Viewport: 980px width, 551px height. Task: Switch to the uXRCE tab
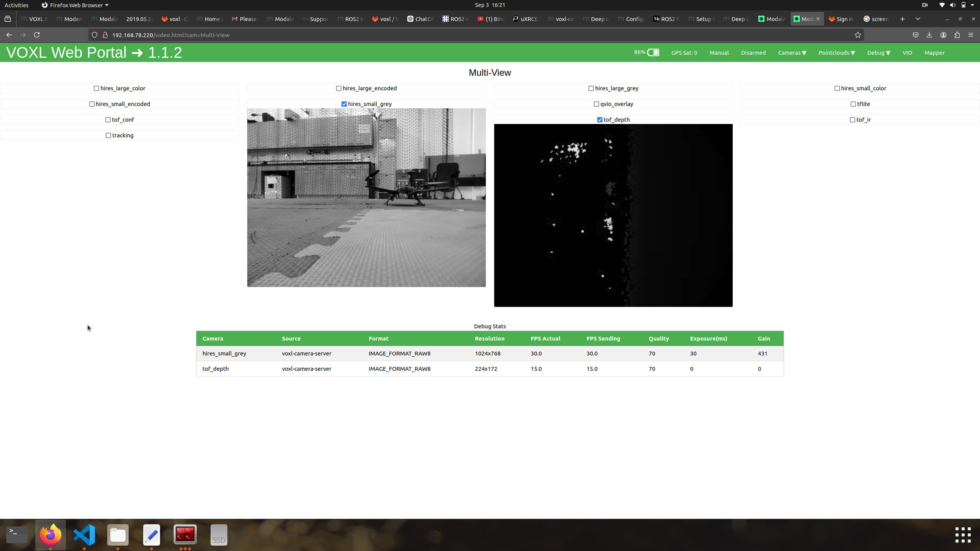tap(526, 19)
